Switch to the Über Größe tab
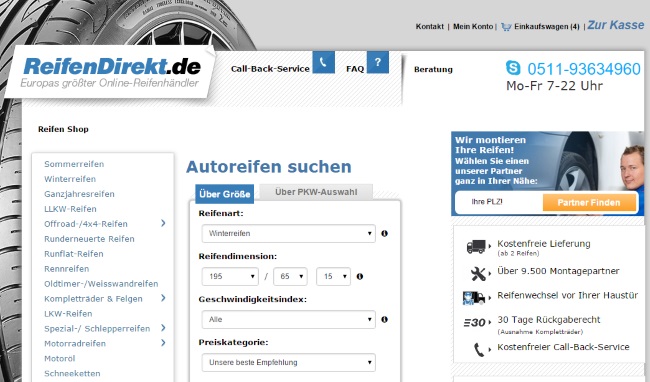 (225, 194)
